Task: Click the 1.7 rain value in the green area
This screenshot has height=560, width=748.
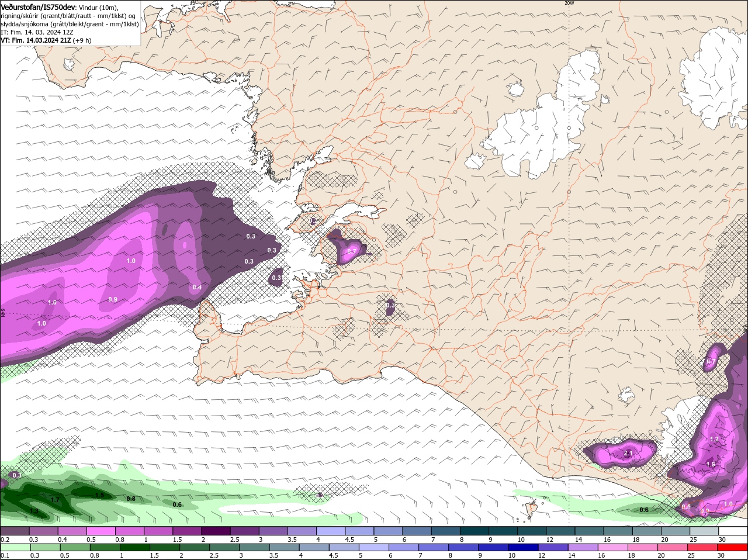Action: 55,500
